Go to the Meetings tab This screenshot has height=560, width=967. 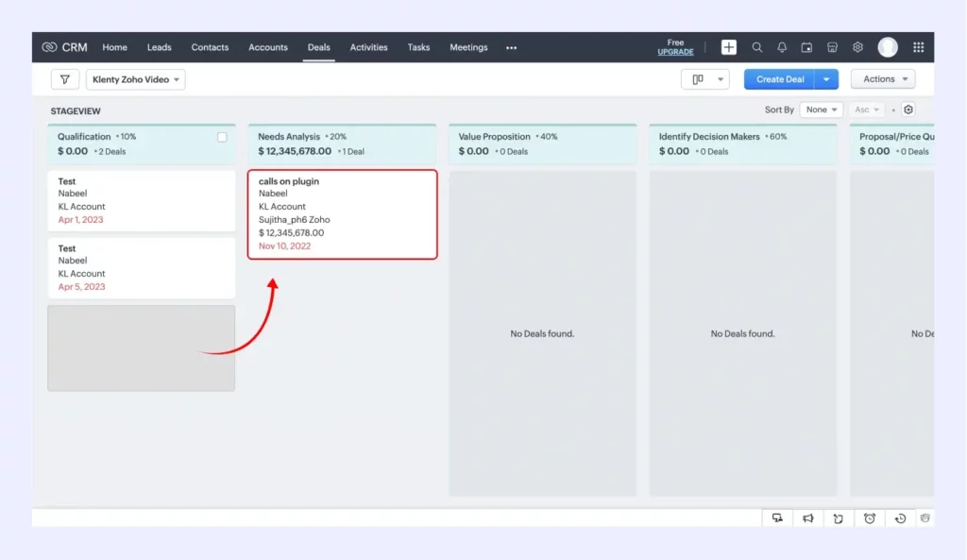point(468,47)
